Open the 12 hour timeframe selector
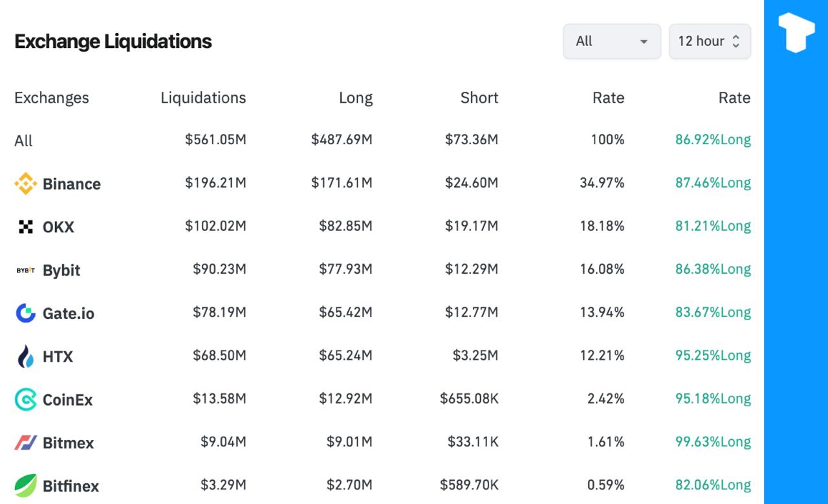This screenshot has width=828, height=504. point(710,41)
